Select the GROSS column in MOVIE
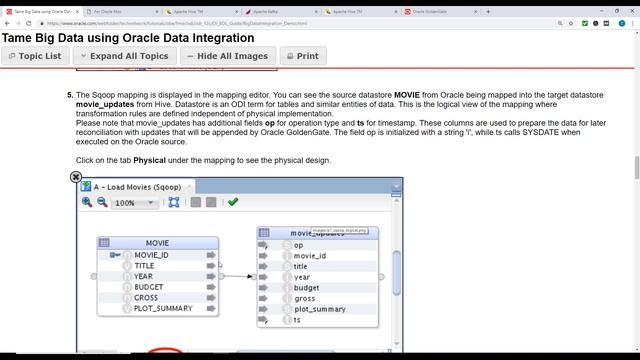Screen dimensions: 640x360 click(146, 298)
